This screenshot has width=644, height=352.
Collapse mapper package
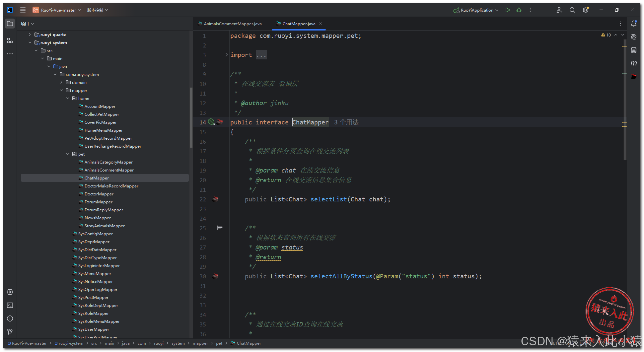coord(61,90)
